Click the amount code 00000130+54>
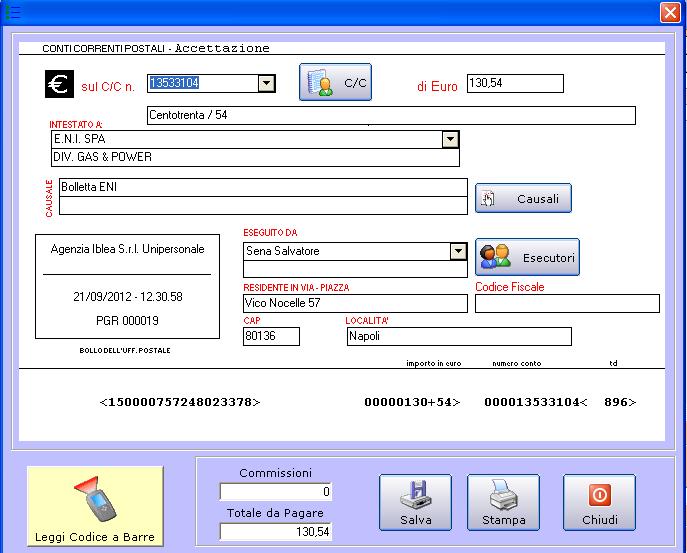The height and width of the screenshot is (553, 687). pos(412,402)
